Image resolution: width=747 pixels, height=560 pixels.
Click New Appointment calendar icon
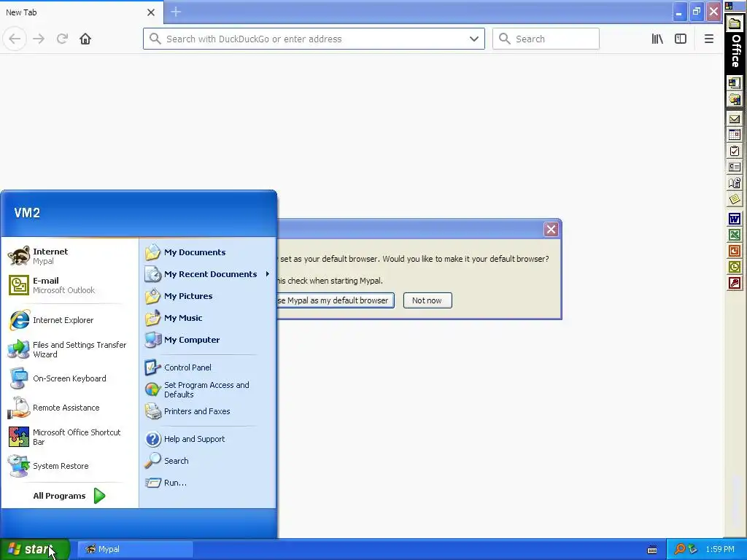(735, 135)
